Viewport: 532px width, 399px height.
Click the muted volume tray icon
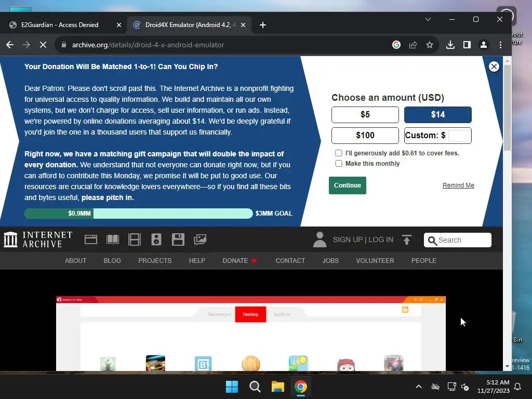[465, 387]
